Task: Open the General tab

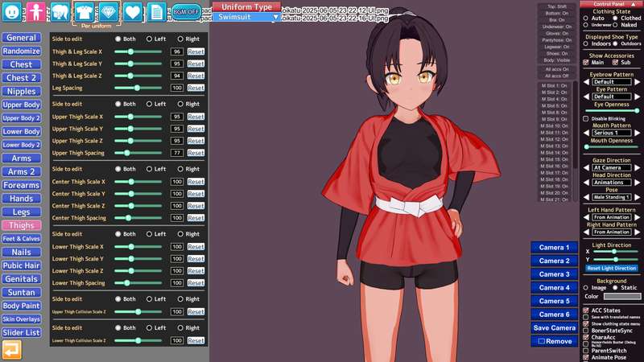Action: (x=22, y=38)
